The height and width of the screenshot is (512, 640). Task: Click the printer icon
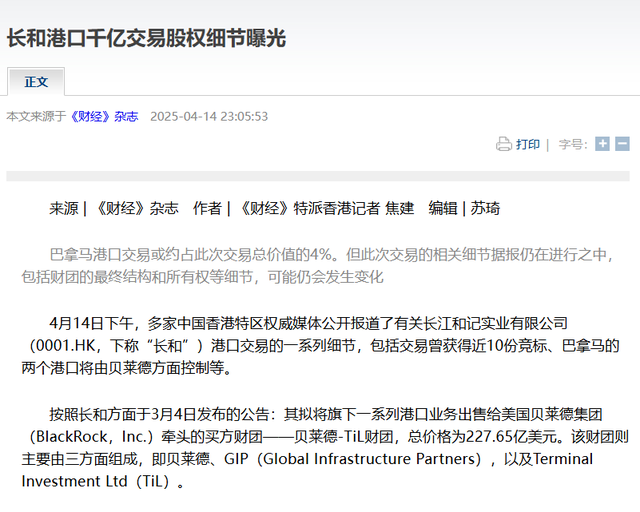(504, 144)
